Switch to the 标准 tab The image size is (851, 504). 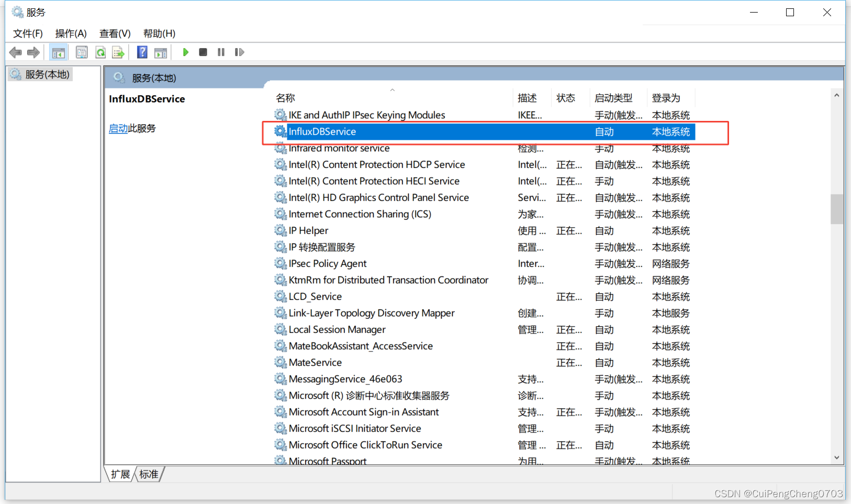(x=149, y=474)
